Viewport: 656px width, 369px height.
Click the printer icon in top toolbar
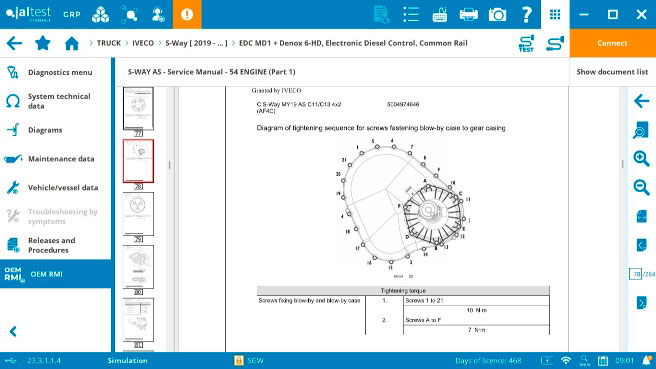point(468,15)
